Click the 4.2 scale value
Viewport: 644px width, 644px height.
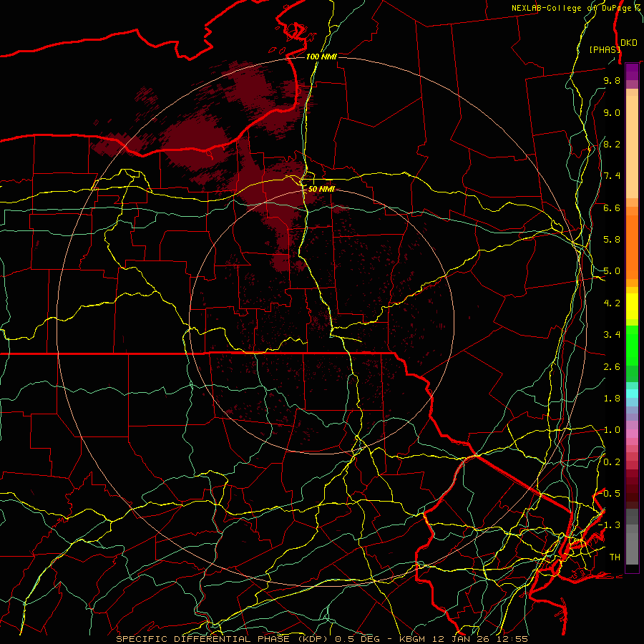click(612, 303)
